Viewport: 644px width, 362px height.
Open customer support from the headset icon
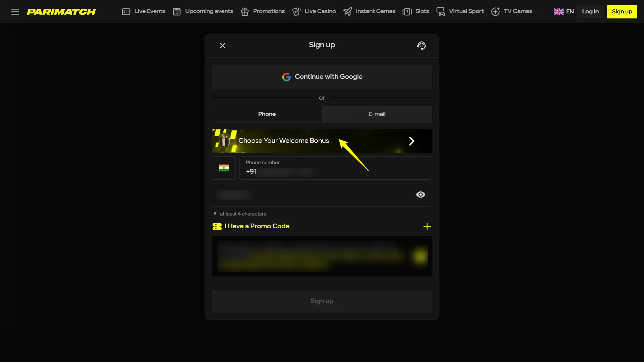pyautogui.click(x=421, y=46)
